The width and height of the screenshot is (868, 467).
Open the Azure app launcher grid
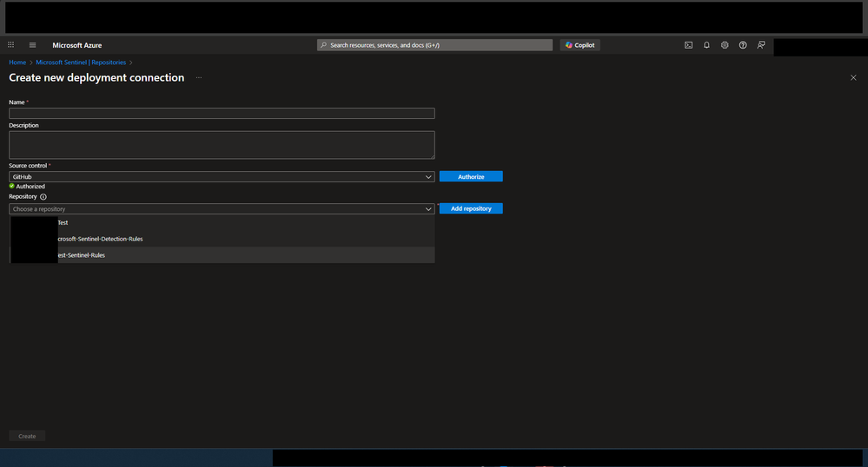(x=11, y=45)
